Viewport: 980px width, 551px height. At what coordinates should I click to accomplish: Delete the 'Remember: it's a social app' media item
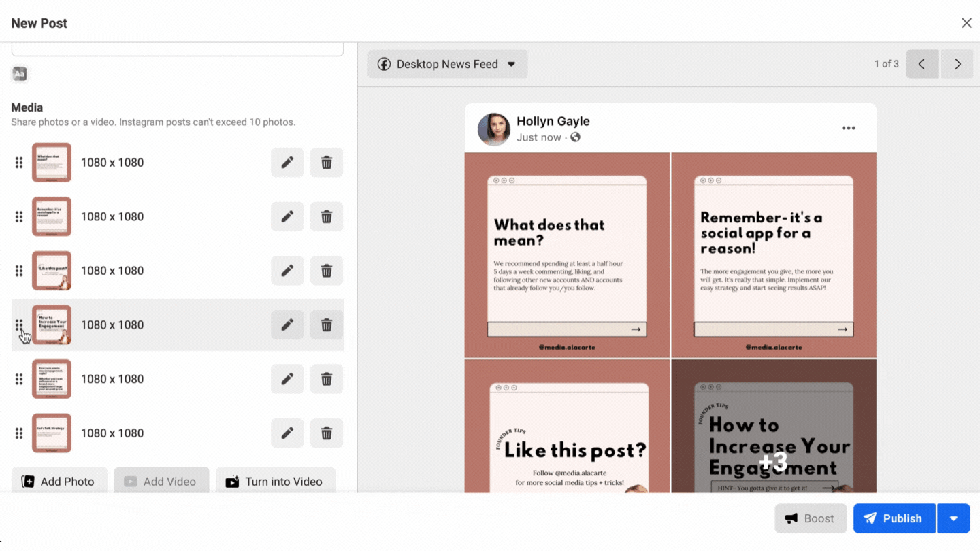pos(327,216)
